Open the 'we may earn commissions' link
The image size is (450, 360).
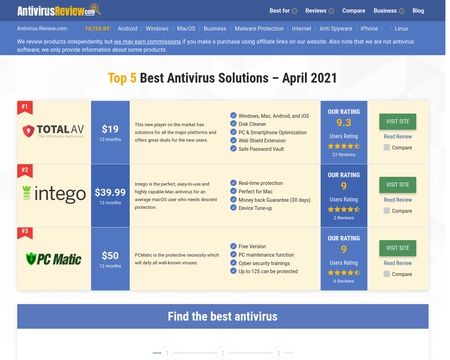(x=147, y=42)
